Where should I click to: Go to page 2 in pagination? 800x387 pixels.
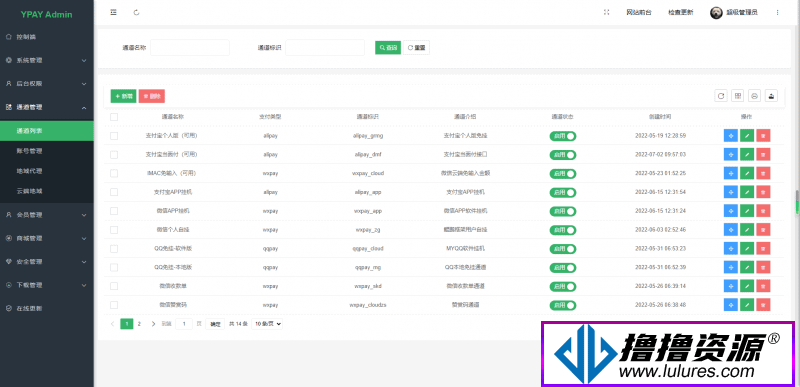tap(139, 324)
